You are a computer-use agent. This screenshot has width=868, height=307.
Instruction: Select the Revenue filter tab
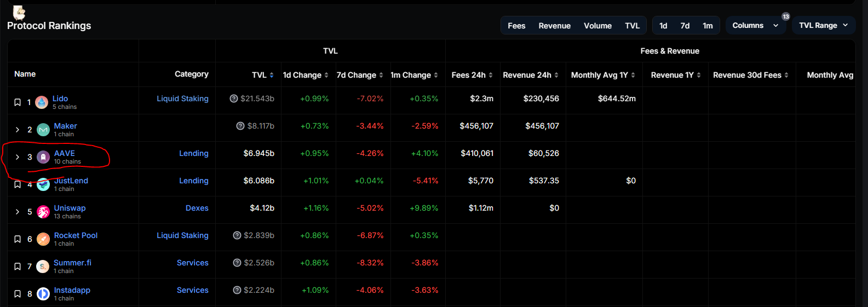click(554, 26)
